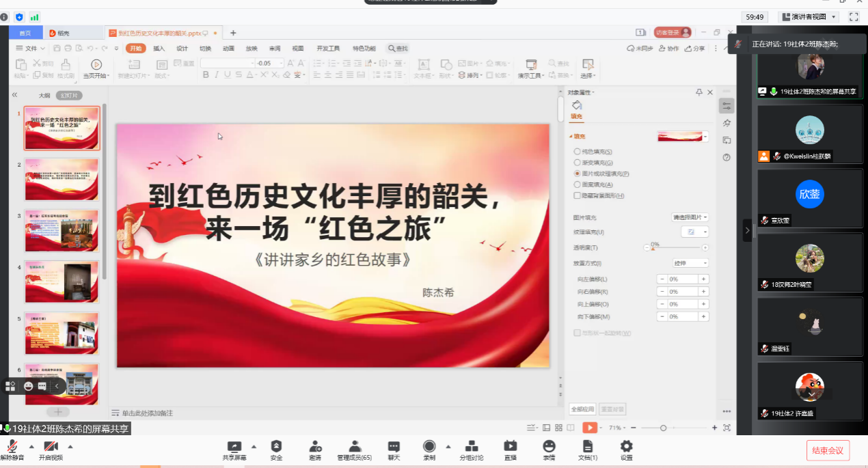Screen dimensions: 868x468
Task: Click the 共享屏幕 share screen icon
Action: [234, 446]
